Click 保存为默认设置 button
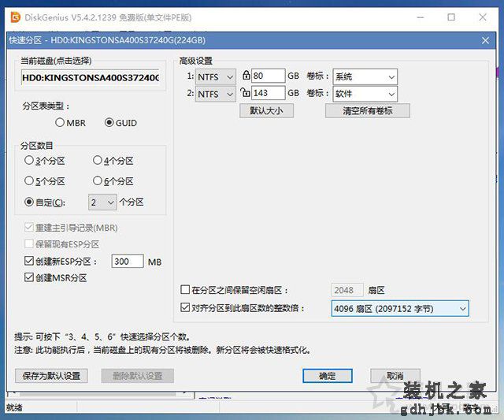This screenshot has height=420, width=504. [x=51, y=376]
